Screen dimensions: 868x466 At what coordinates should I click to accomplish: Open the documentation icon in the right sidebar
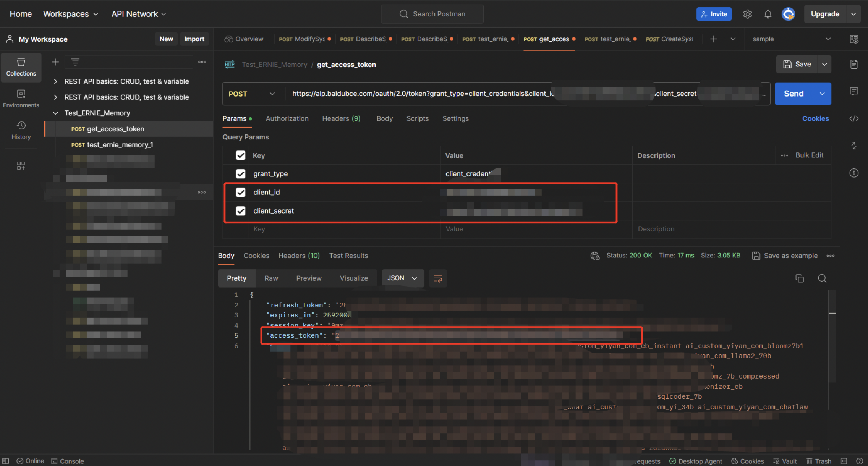tap(854, 64)
